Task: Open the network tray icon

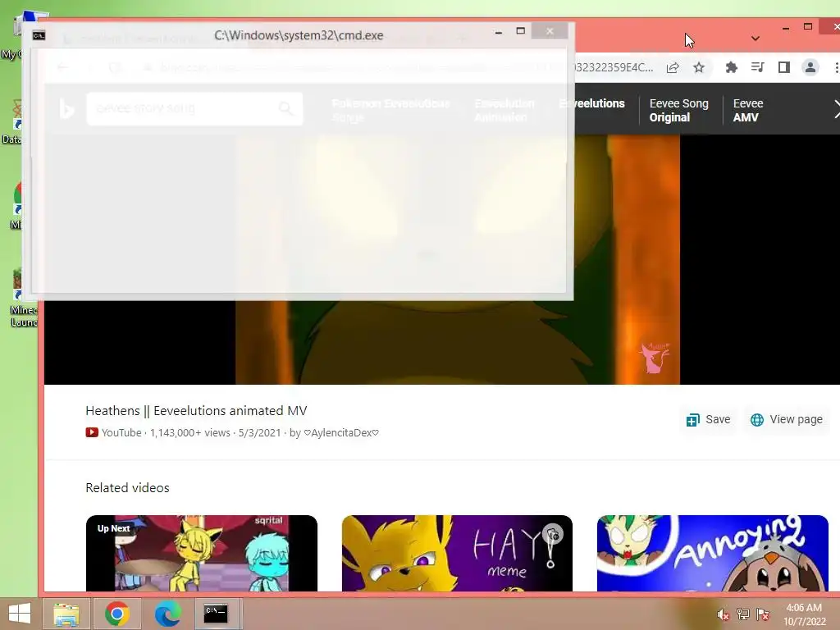Action: click(743, 614)
